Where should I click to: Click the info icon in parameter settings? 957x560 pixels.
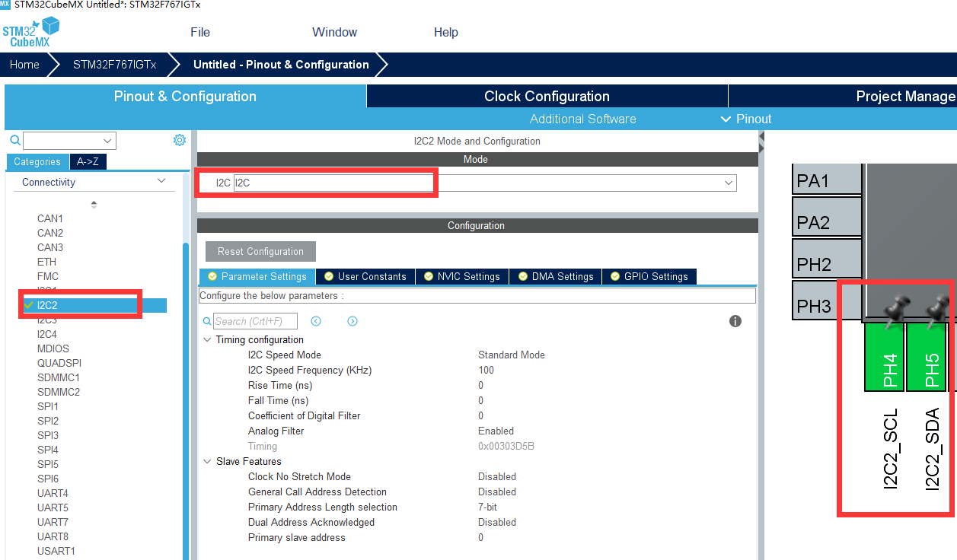735,321
